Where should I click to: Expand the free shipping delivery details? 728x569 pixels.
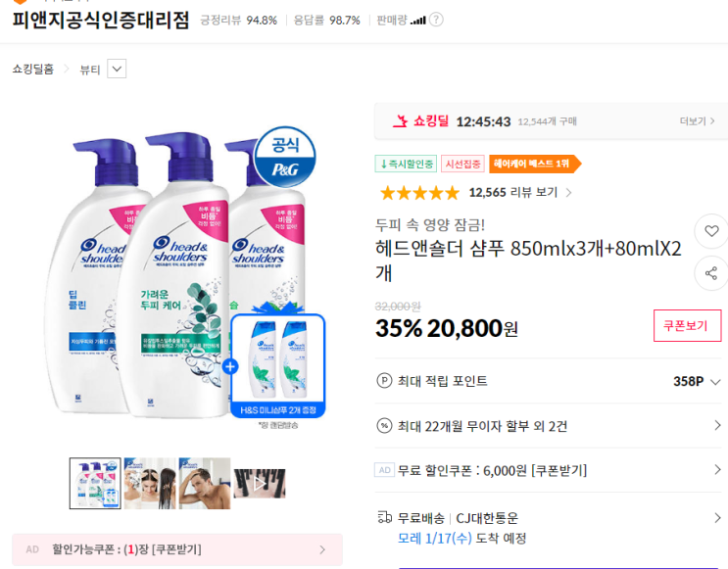click(717, 518)
